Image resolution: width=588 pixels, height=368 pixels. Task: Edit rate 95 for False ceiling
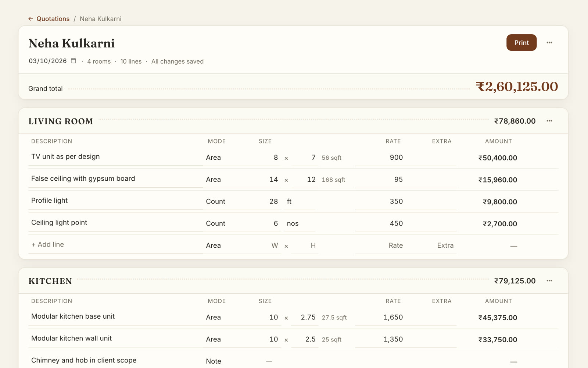(x=381, y=180)
